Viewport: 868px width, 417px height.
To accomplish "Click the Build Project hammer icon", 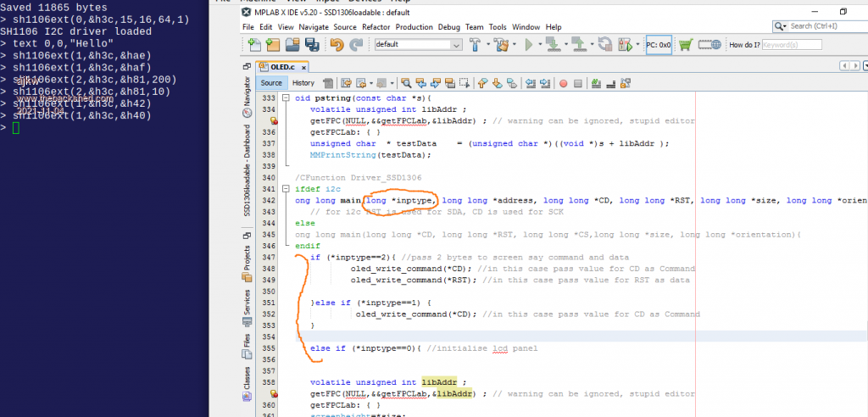I will pyautogui.click(x=475, y=44).
